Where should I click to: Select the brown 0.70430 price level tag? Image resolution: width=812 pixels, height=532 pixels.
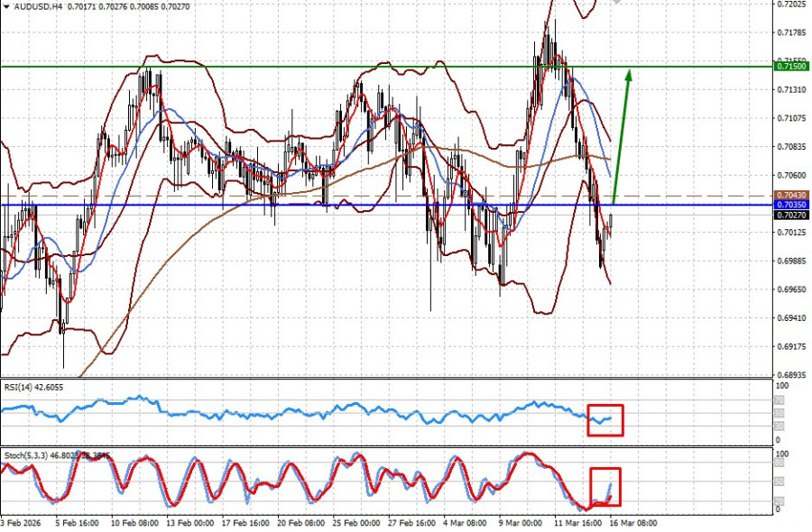[790, 195]
